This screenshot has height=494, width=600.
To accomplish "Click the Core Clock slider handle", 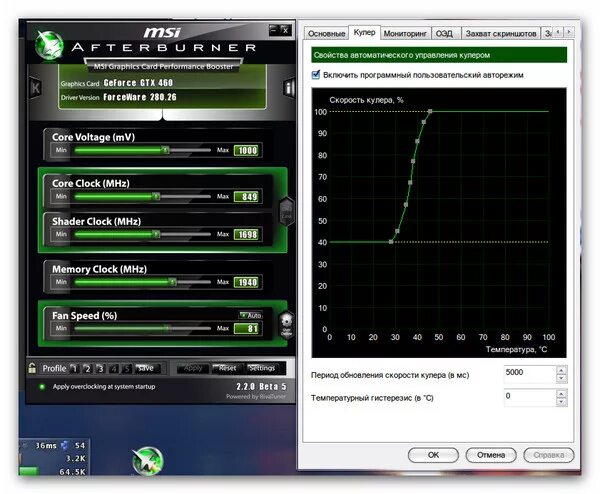I will coord(156,196).
